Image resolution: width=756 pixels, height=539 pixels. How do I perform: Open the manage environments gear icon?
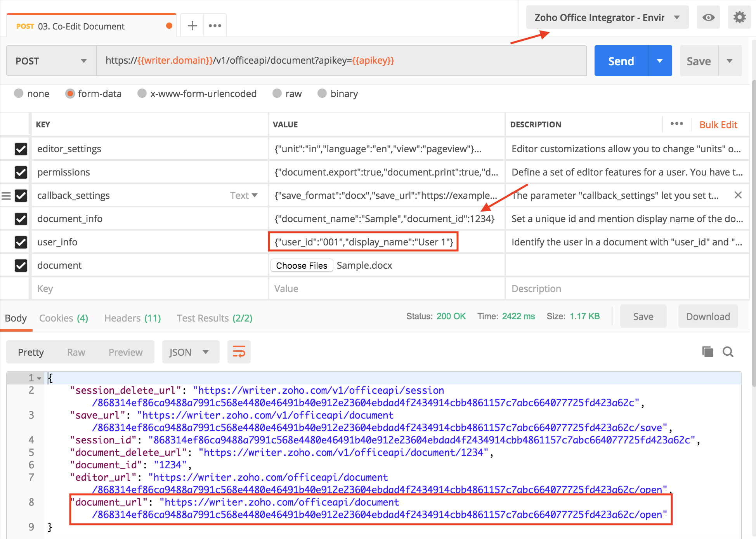[739, 17]
